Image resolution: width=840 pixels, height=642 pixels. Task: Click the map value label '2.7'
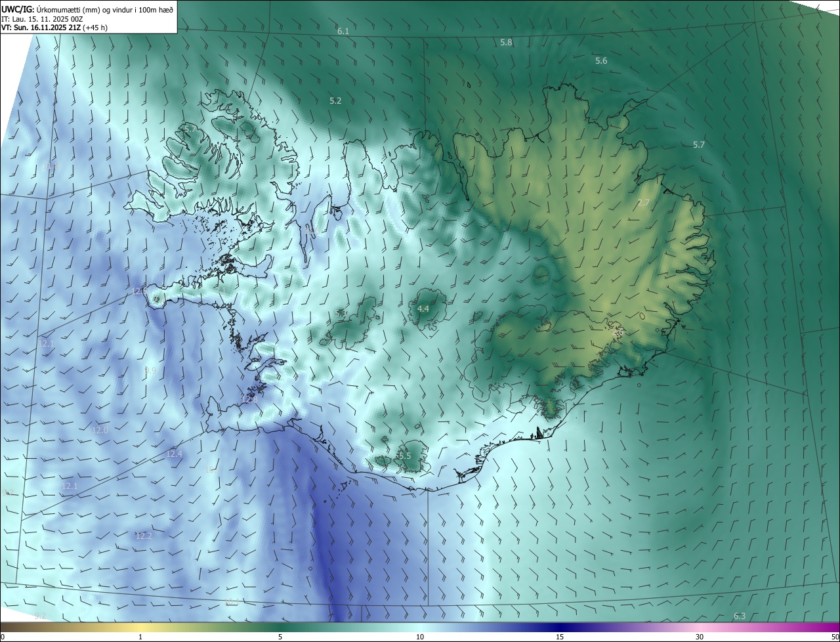(644, 203)
